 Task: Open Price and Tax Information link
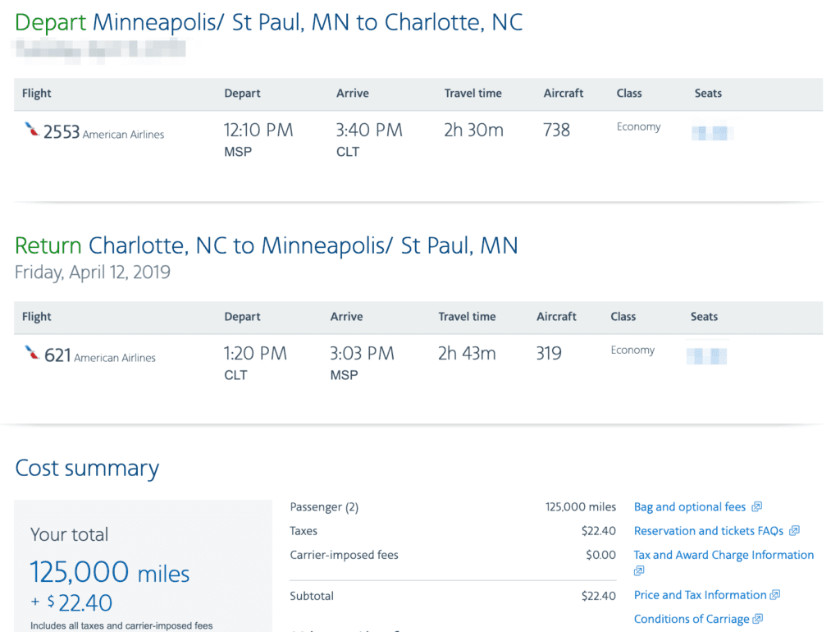[700, 595]
